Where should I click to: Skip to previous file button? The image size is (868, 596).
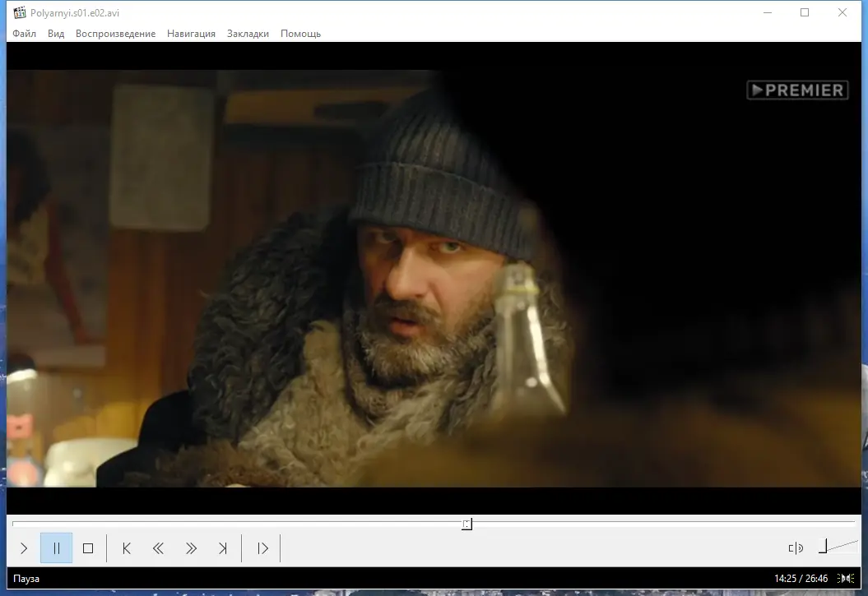pyautogui.click(x=126, y=547)
